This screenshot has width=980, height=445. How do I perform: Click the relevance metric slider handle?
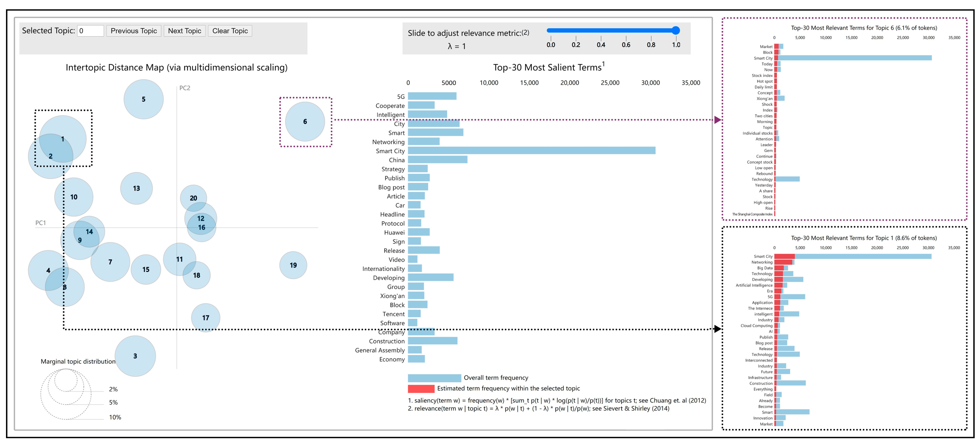[676, 30]
